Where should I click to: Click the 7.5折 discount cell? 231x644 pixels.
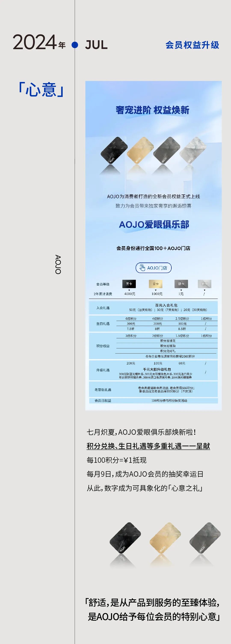point(131,329)
